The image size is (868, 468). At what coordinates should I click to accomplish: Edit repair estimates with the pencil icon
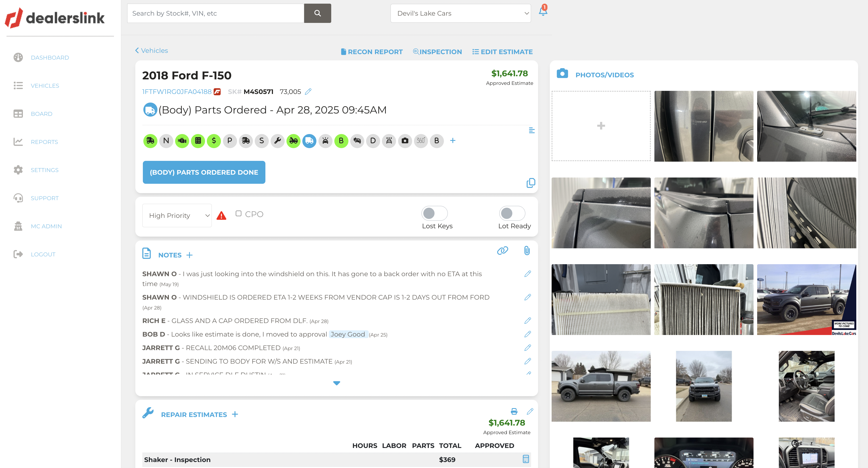pos(530,411)
